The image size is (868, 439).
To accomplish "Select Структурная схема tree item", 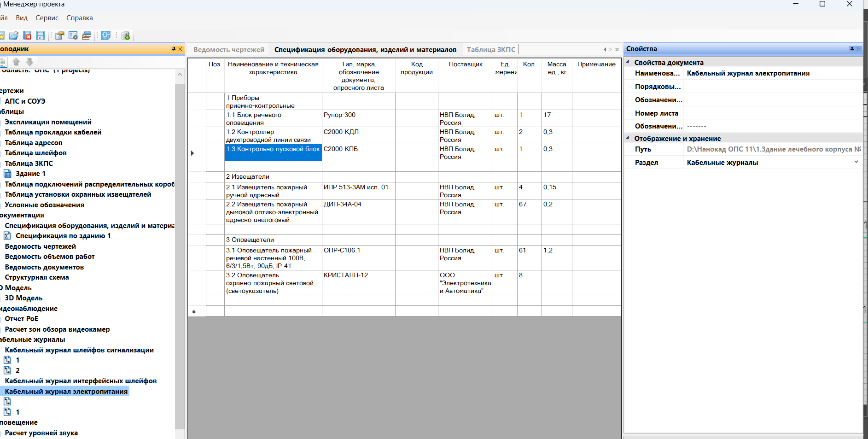I will [x=37, y=277].
